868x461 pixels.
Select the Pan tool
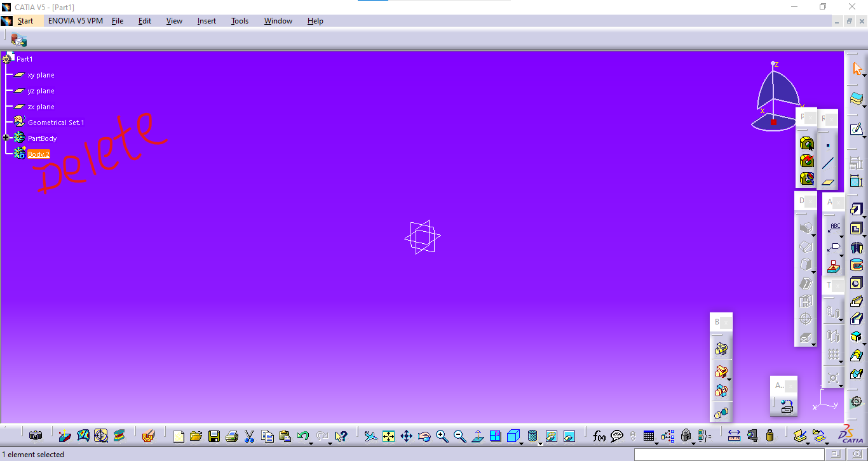[406, 436]
